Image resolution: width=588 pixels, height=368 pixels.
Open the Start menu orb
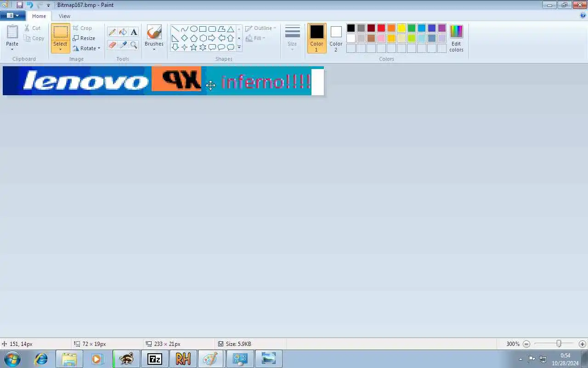[x=12, y=359]
